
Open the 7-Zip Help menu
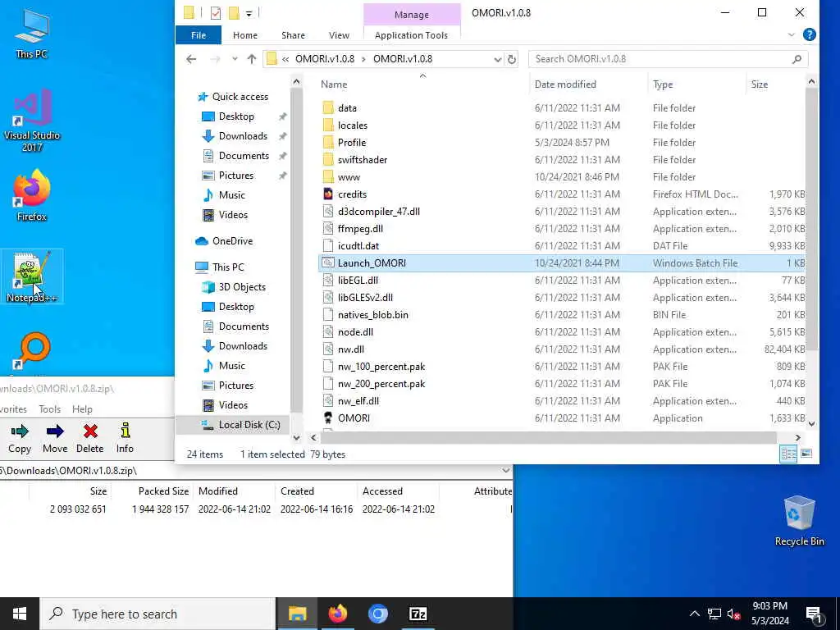(x=82, y=409)
